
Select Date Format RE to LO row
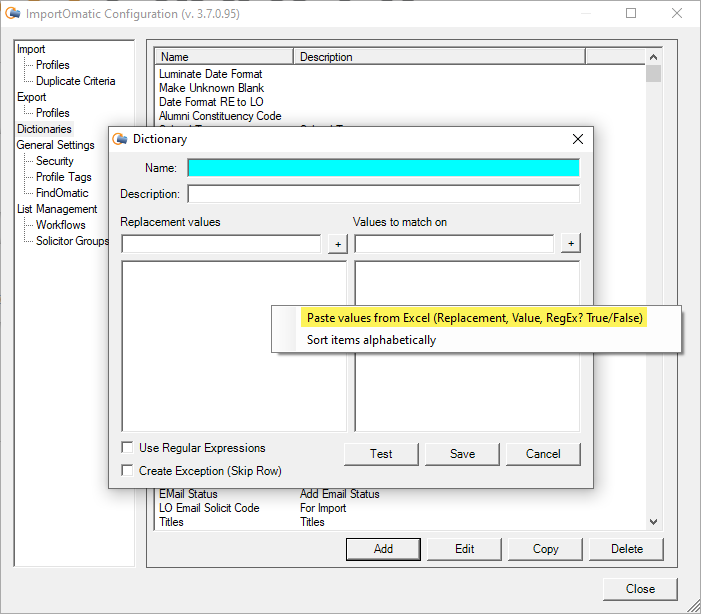pos(211,102)
